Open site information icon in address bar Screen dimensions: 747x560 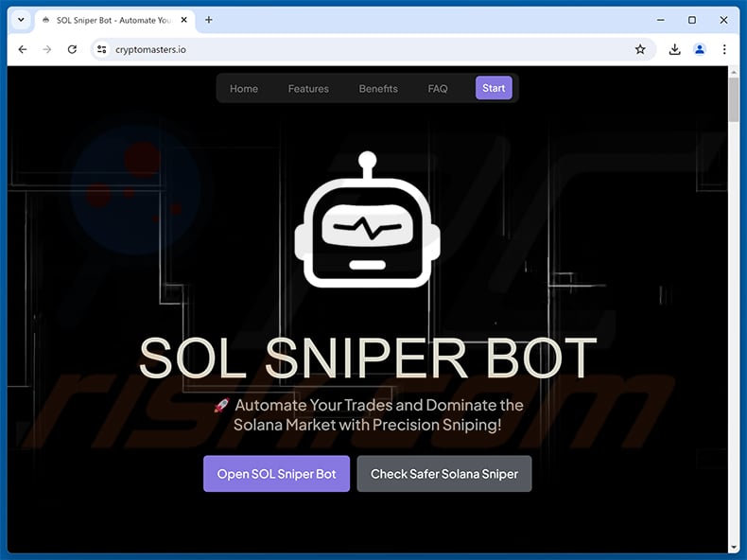101,49
